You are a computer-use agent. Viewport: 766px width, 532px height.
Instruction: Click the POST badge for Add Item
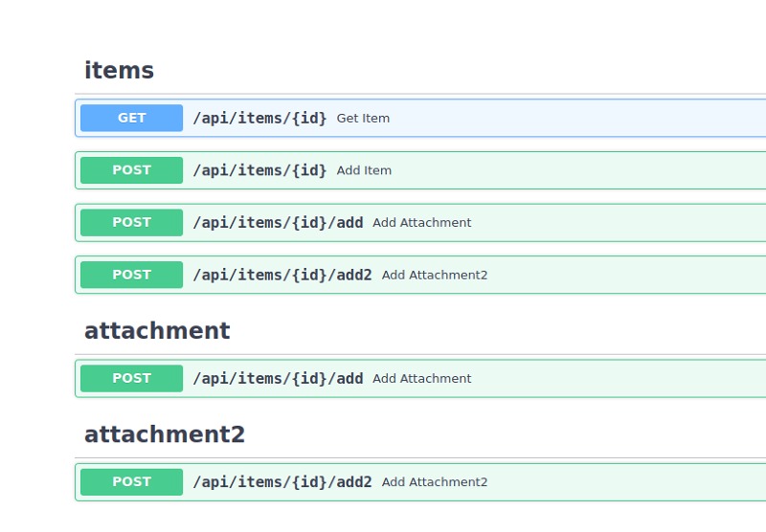131,170
